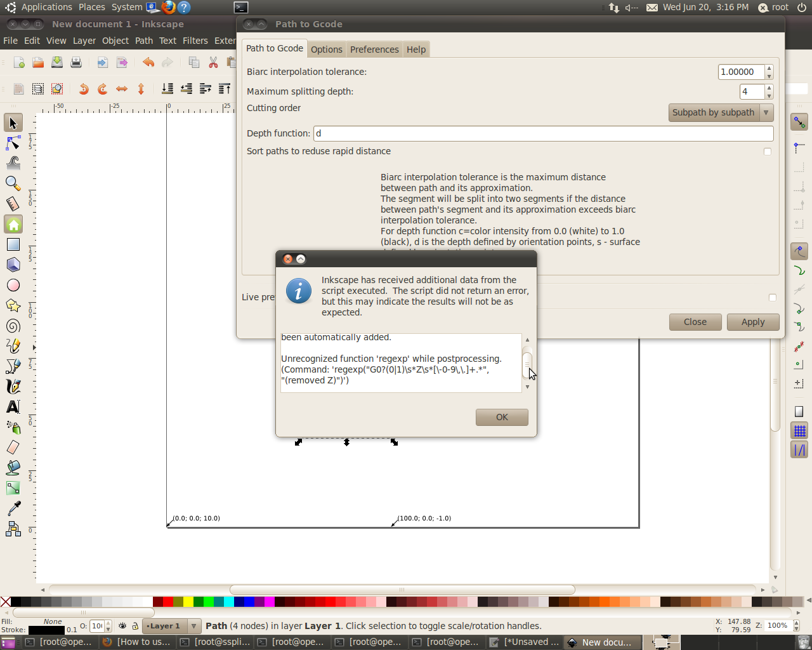Click the Cut scissors icon
The image size is (812, 650).
pos(213,62)
